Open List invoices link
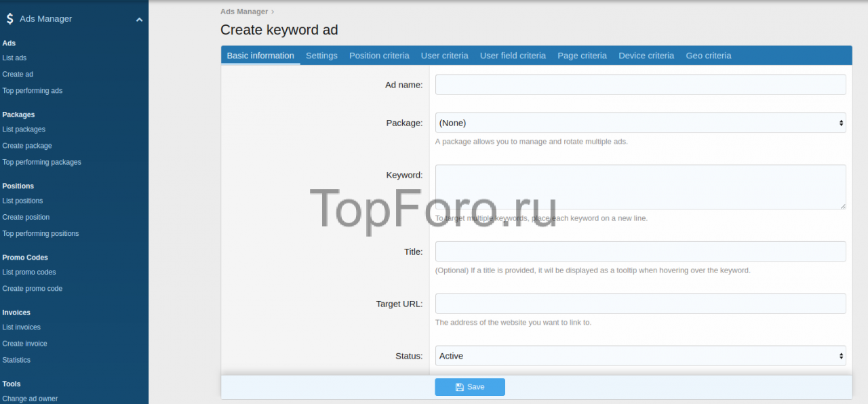The height and width of the screenshot is (404, 868). 21,327
